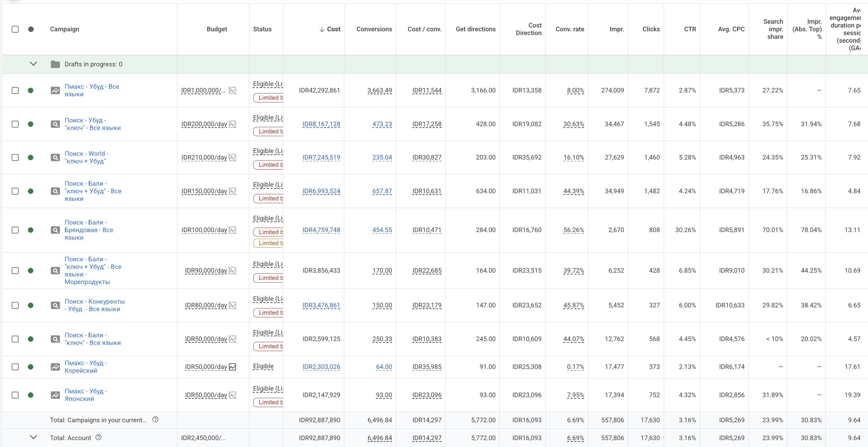Open help icon beside Total: Campaigns in your current
This screenshot has height=447, width=868.
(x=155, y=419)
